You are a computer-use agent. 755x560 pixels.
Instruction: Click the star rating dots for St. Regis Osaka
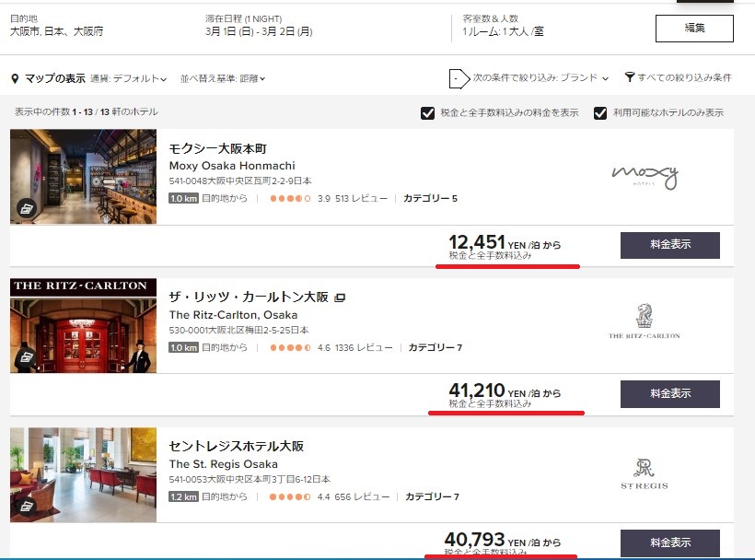tap(290, 497)
